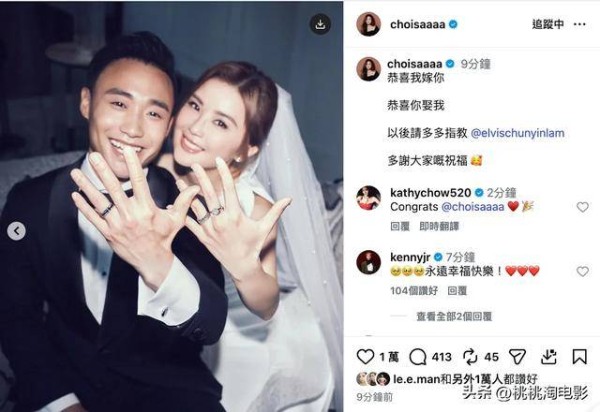Screen dimensions: 600x412
Task: Reply to kathychow520's comment
Action: click(x=400, y=226)
